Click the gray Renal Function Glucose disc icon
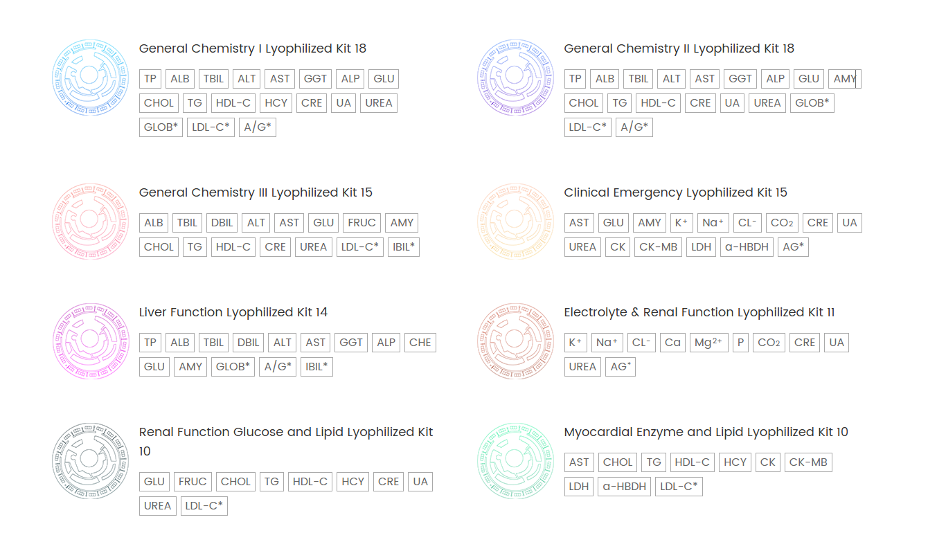The image size is (937, 560). pyautogui.click(x=90, y=461)
